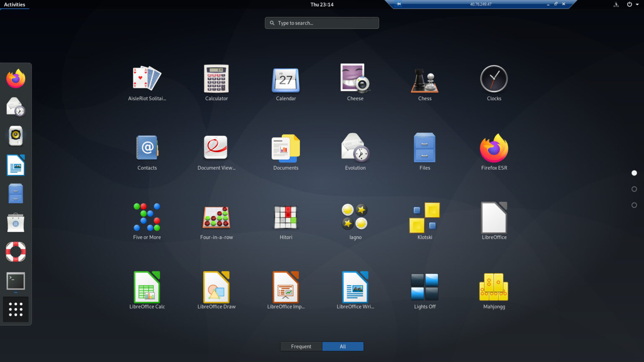This screenshot has height=362, width=644.
Task: Open Files from the app grid
Action: click(425, 153)
